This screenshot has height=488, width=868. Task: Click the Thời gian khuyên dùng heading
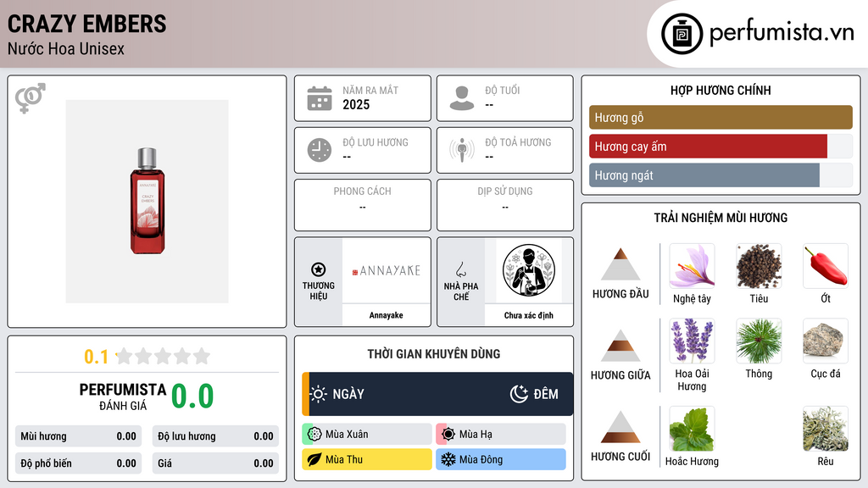point(434,353)
